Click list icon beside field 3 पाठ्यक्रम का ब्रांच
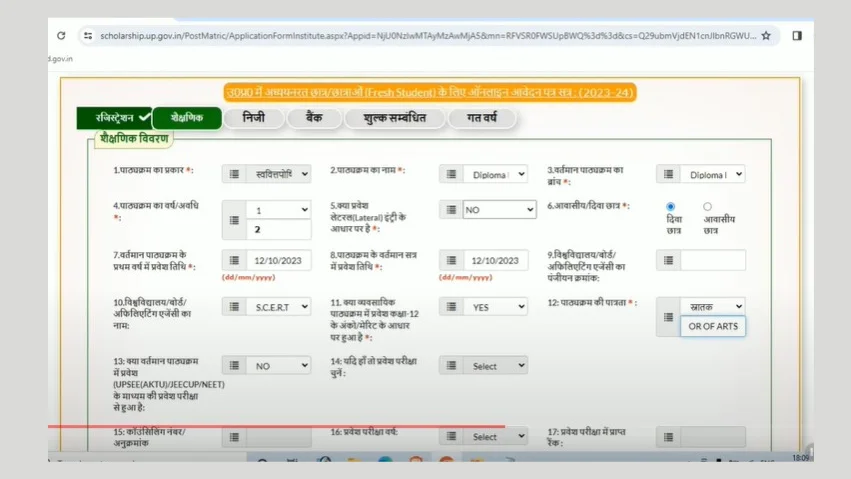The height and width of the screenshot is (479, 851). pos(668,174)
